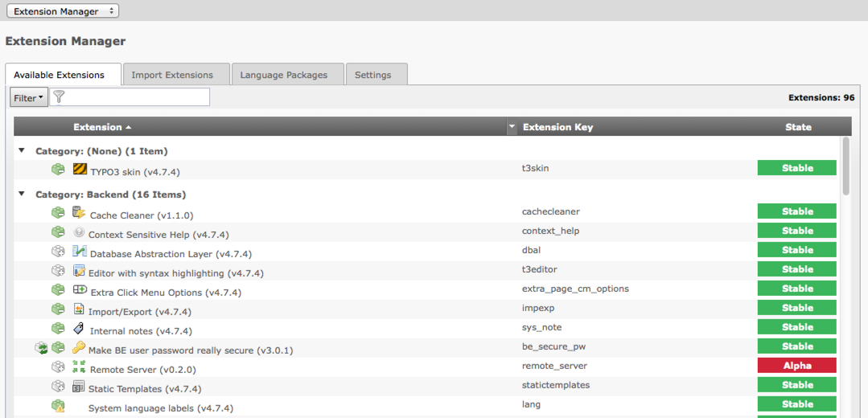The image size is (868, 418).
Task: Click the Extensions: 96 counter text
Action: pos(821,97)
